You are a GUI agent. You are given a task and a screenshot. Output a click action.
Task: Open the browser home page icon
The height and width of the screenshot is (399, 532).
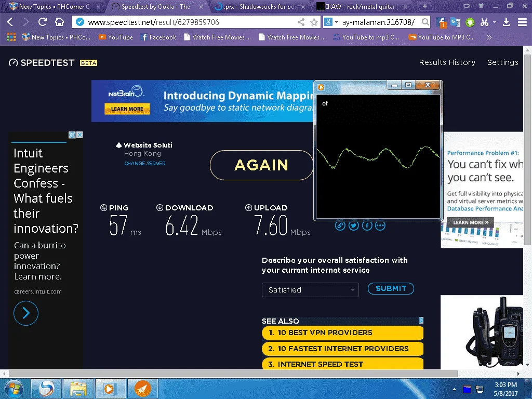(59, 22)
